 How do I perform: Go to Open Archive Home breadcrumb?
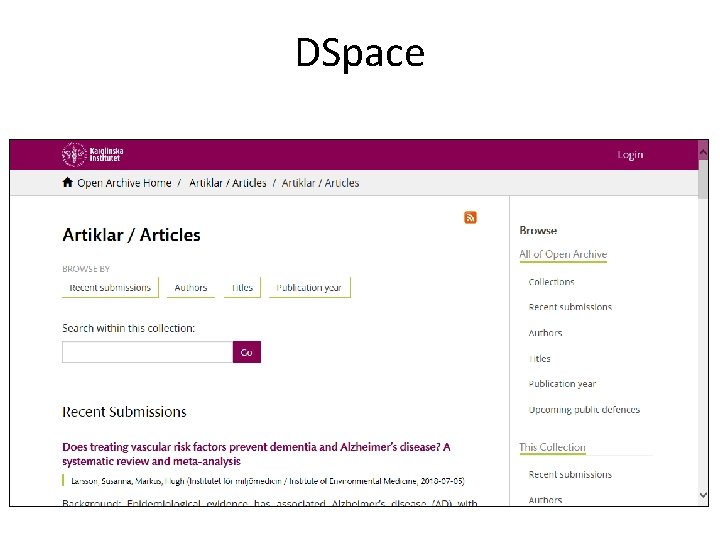[x=124, y=183]
